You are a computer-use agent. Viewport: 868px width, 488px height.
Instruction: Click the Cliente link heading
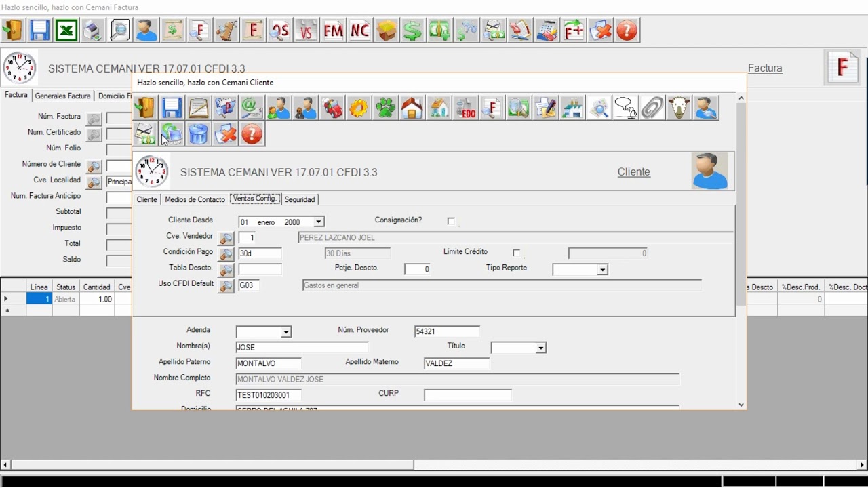(x=633, y=172)
